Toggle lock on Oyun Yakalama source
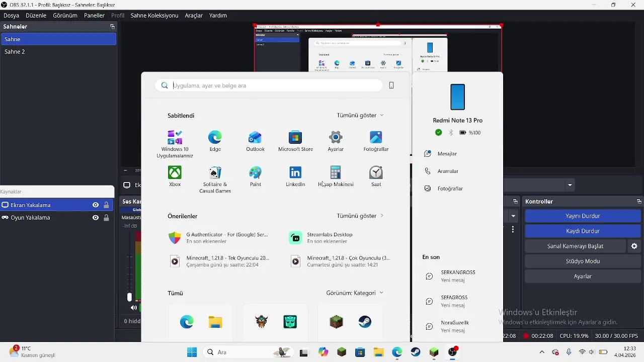This screenshot has width=644, height=362. pos(106,218)
